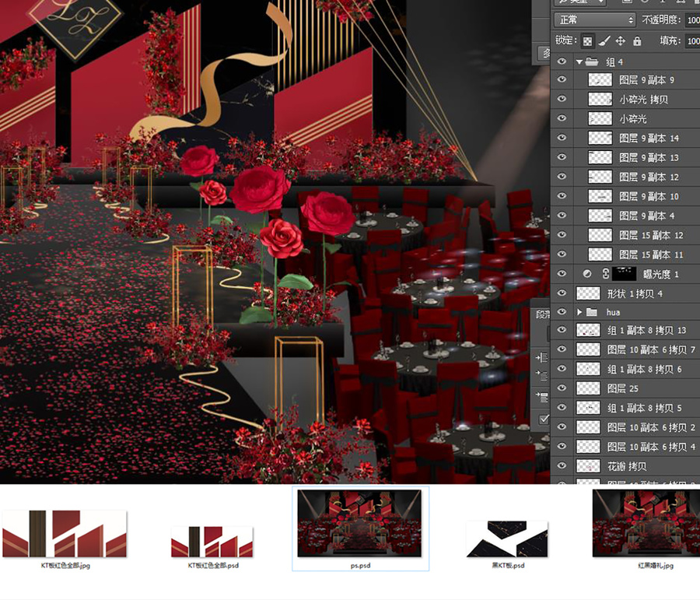Click the thumbnail of layer 组 1 副本 8 拷贝 13
Image resolution: width=700 pixels, height=600 pixels.
(589, 330)
